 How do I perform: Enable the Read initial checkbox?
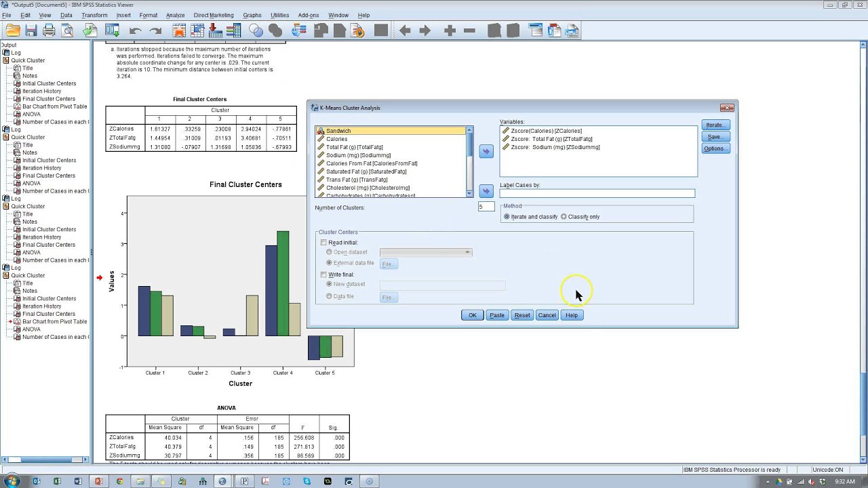(x=323, y=243)
